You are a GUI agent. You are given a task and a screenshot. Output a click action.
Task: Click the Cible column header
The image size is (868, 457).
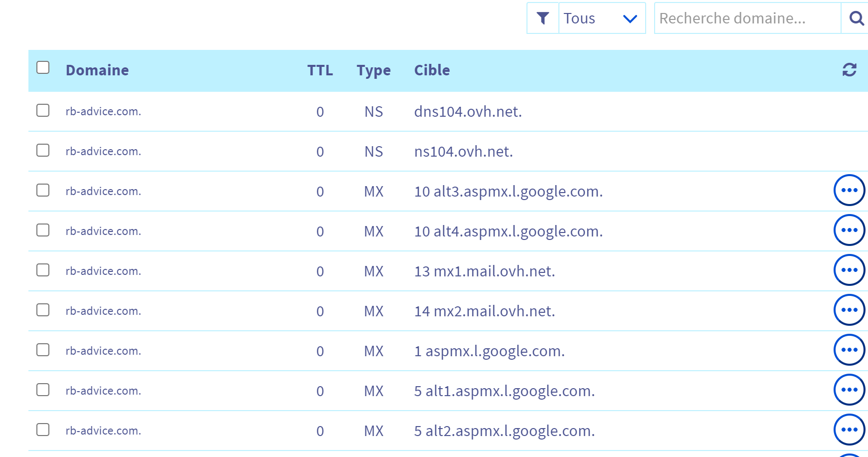point(432,70)
